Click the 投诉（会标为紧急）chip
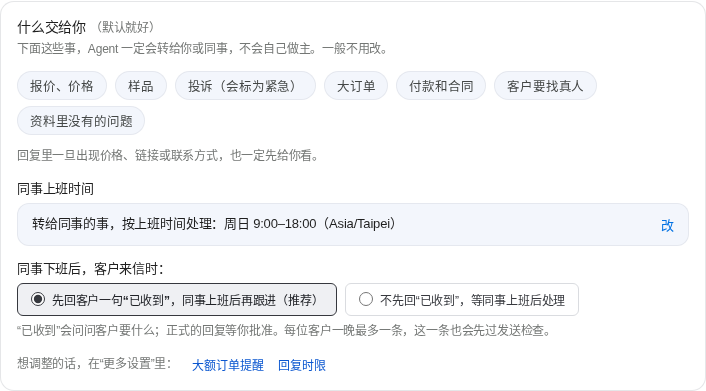The height and width of the screenshot is (391, 706). [x=245, y=86]
